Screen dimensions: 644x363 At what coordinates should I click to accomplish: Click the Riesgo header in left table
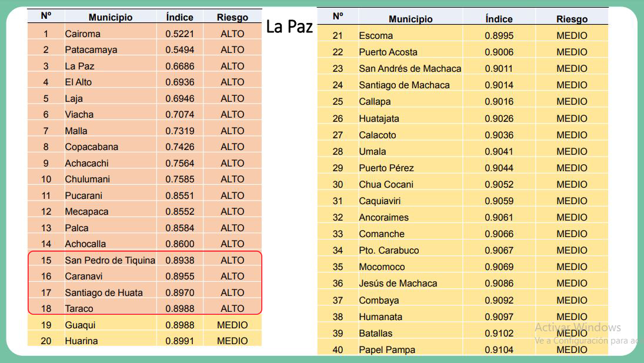[232, 17]
